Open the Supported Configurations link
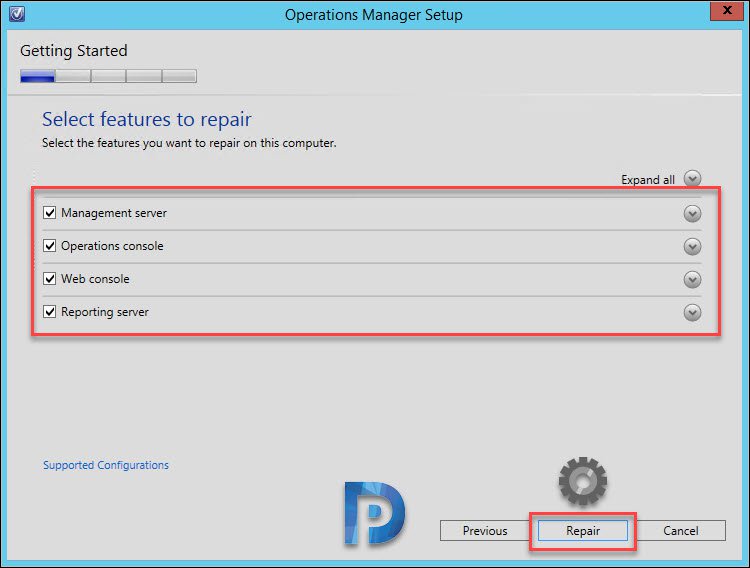750x568 pixels. click(x=106, y=465)
